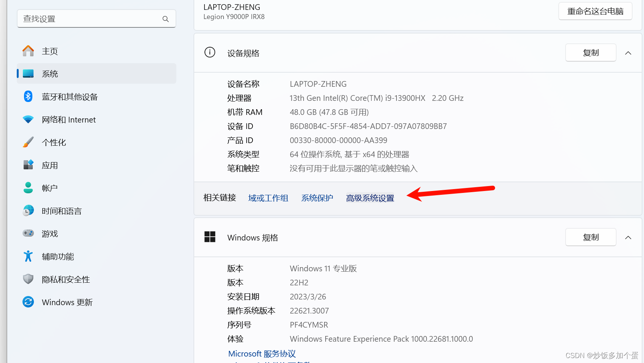Click OS build value 22621.3007

point(309,311)
